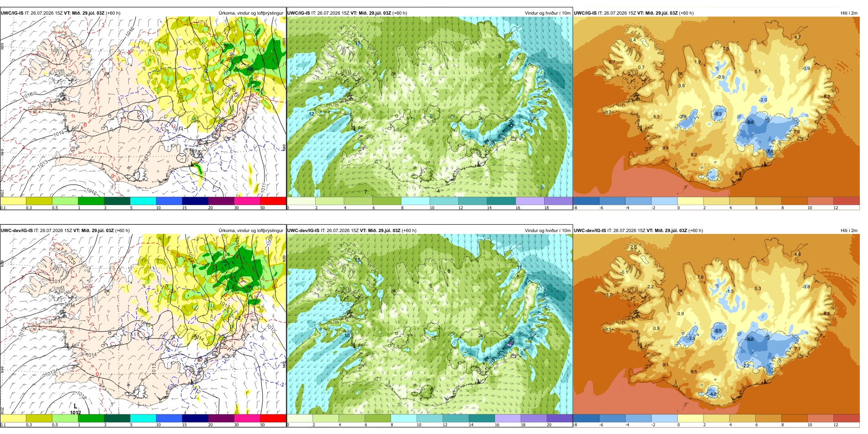Viewport: 868px width, 434px height.
Task: Open the UWC-dev wind and gust map panel
Action: point(429,324)
